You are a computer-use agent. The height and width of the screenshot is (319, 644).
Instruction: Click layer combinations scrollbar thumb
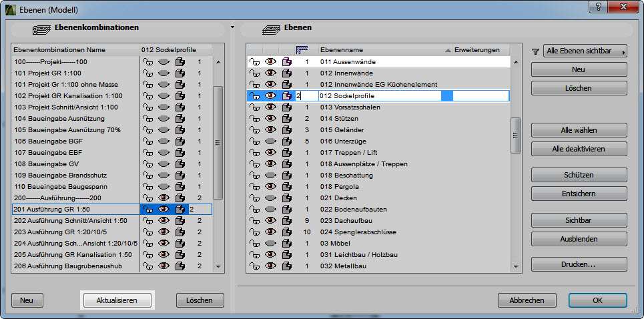[218, 142]
